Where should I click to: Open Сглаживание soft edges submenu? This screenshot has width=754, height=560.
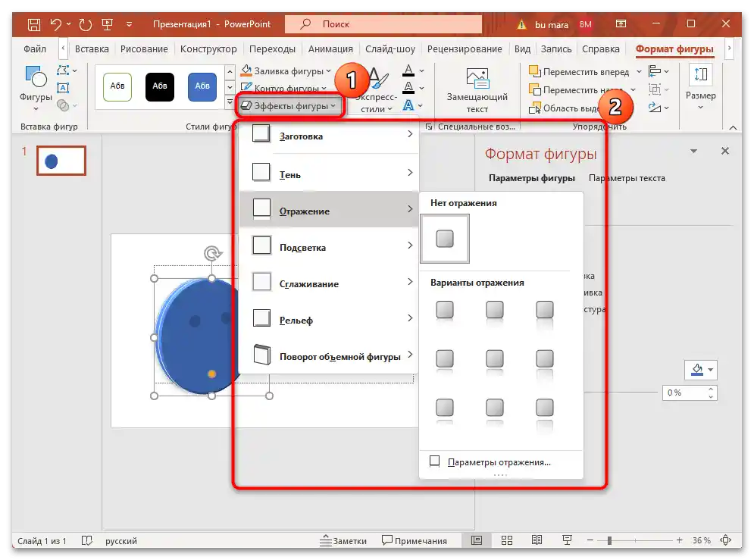tap(328, 282)
